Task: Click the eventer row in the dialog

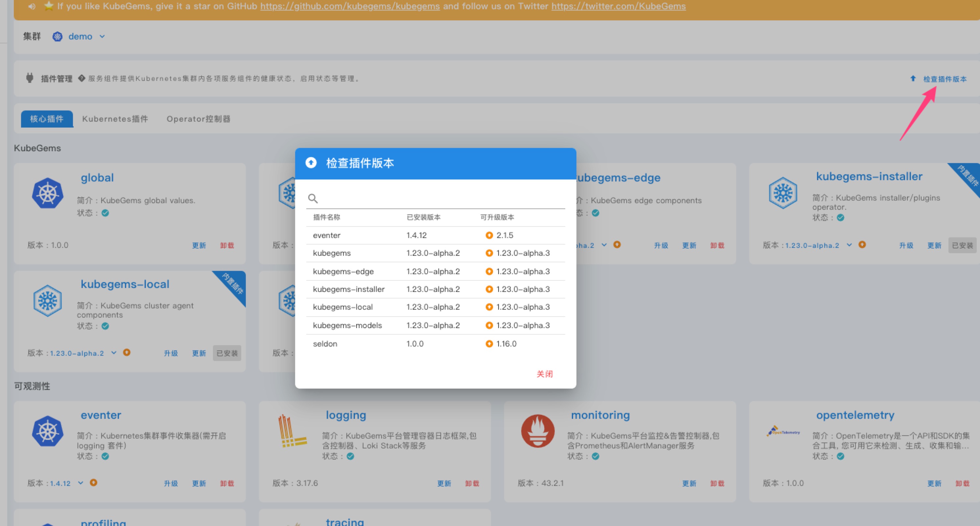Action: [x=435, y=235]
